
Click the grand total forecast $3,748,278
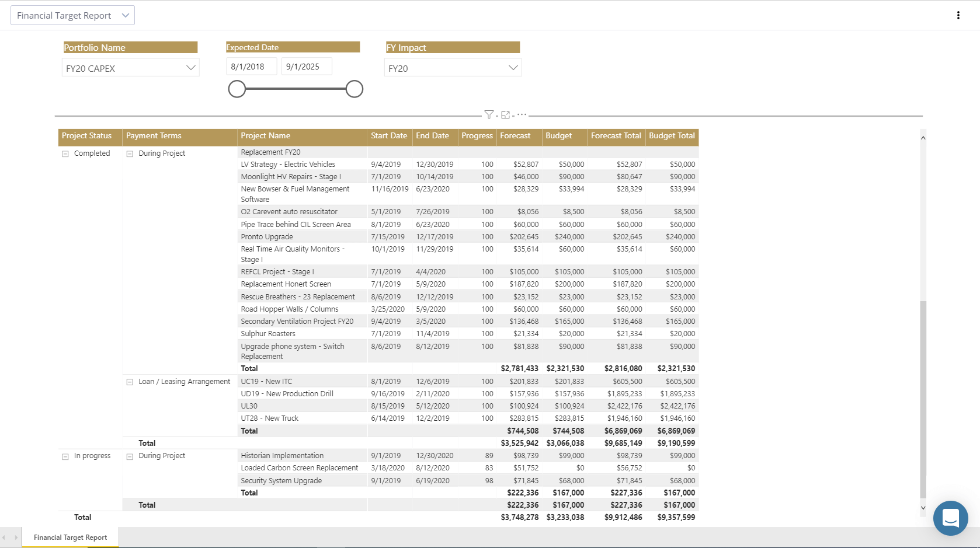tap(520, 518)
